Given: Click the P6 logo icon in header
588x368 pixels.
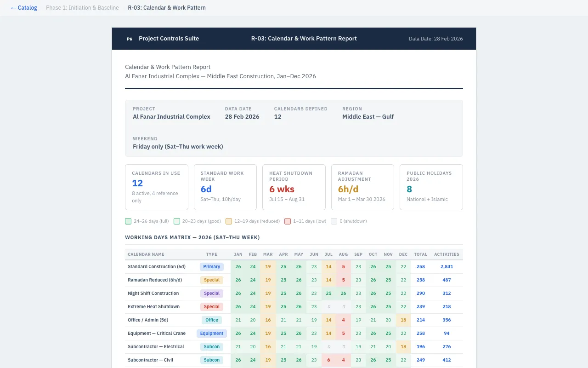Looking at the screenshot, I should [130, 39].
